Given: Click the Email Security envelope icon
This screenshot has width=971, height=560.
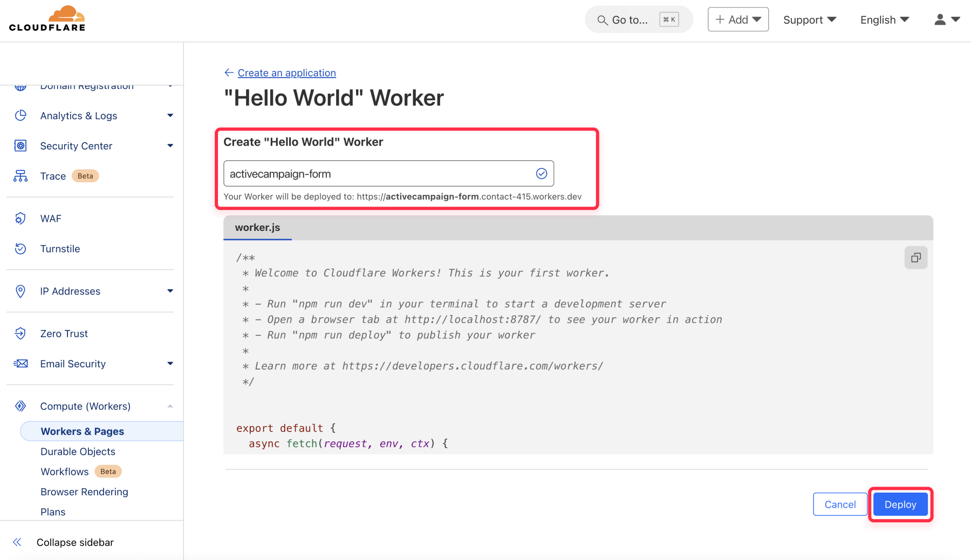Looking at the screenshot, I should point(20,364).
